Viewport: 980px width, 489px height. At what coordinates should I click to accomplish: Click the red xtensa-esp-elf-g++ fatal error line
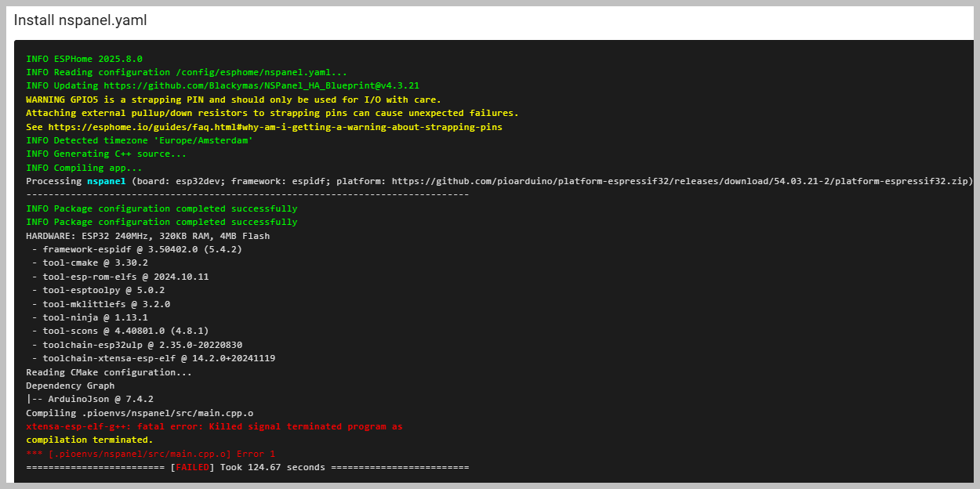coord(214,426)
